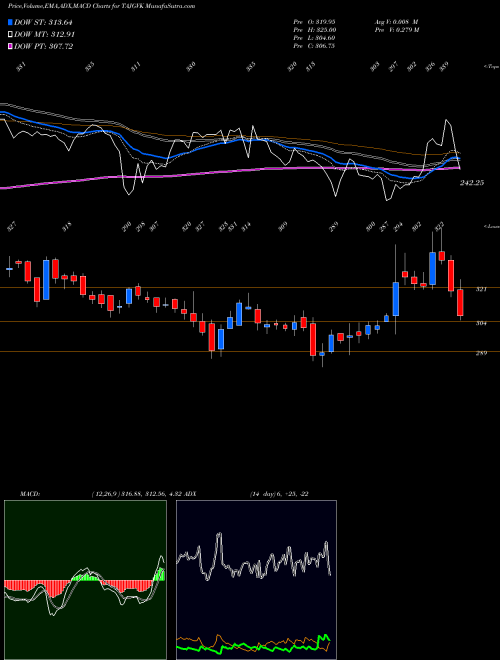Click the white price peak on the EMA chart's right side
This screenshot has width=500, height=660.
(x=447, y=121)
